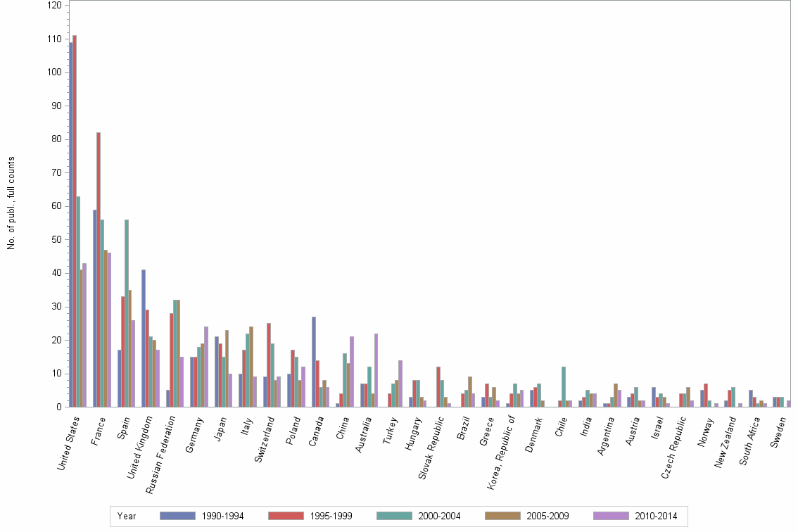
Task: Click the tallest red United States bar
Action: 75,221
